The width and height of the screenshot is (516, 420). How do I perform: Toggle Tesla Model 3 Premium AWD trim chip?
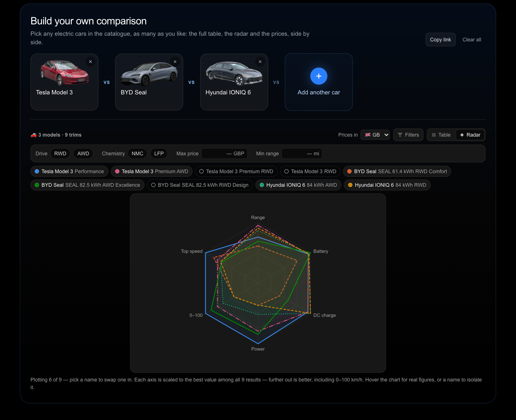pyautogui.click(x=151, y=171)
